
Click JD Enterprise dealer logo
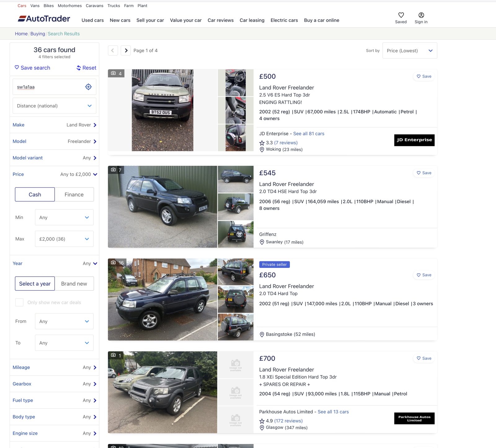pyautogui.click(x=414, y=140)
